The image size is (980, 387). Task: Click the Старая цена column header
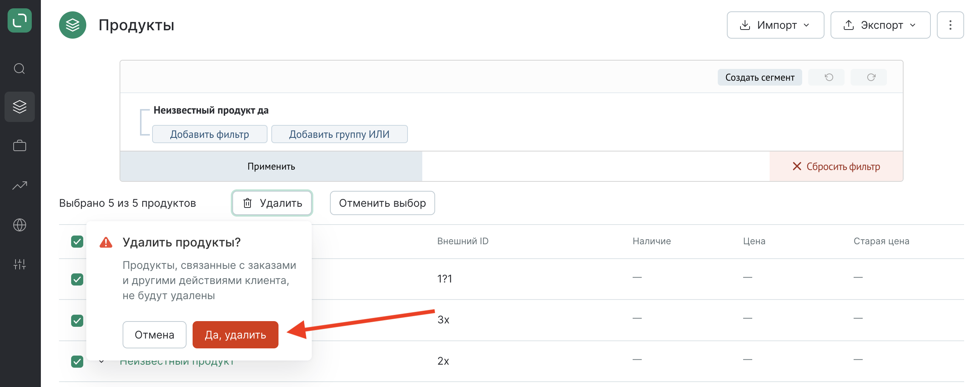[x=881, y=241]
